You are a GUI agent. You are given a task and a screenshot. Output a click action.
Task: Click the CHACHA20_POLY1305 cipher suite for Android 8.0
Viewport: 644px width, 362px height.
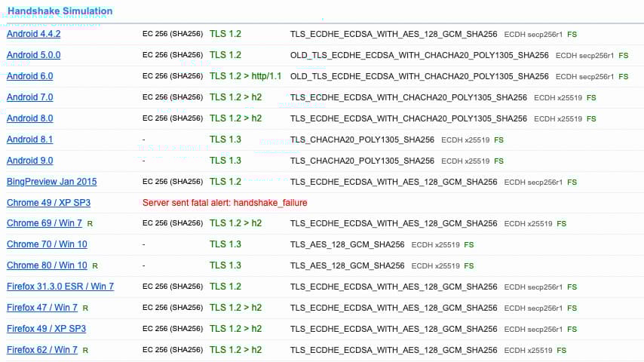tap(409, 118)
